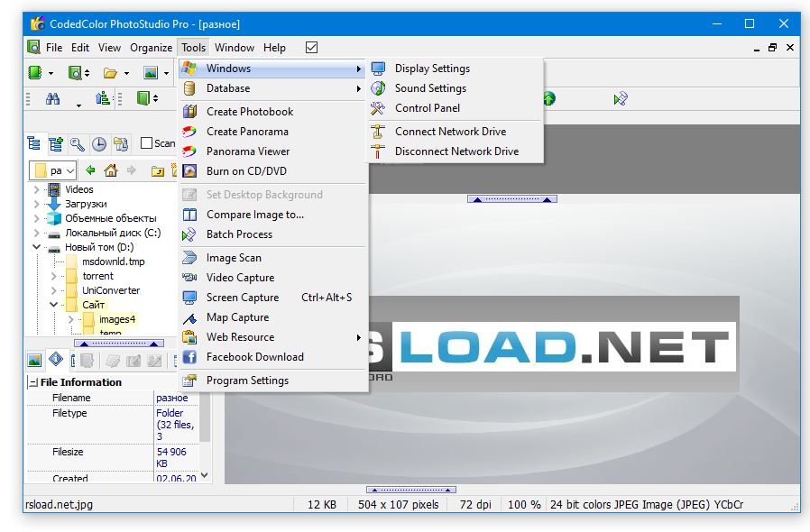
Task: Switch to the folder tree tab icon
Action: [33, 143]
